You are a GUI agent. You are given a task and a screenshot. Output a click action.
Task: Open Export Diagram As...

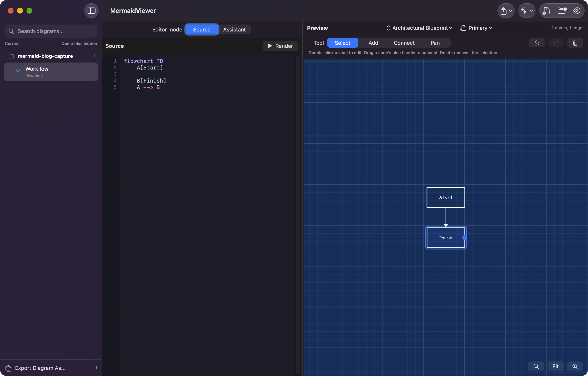(51, 368)
